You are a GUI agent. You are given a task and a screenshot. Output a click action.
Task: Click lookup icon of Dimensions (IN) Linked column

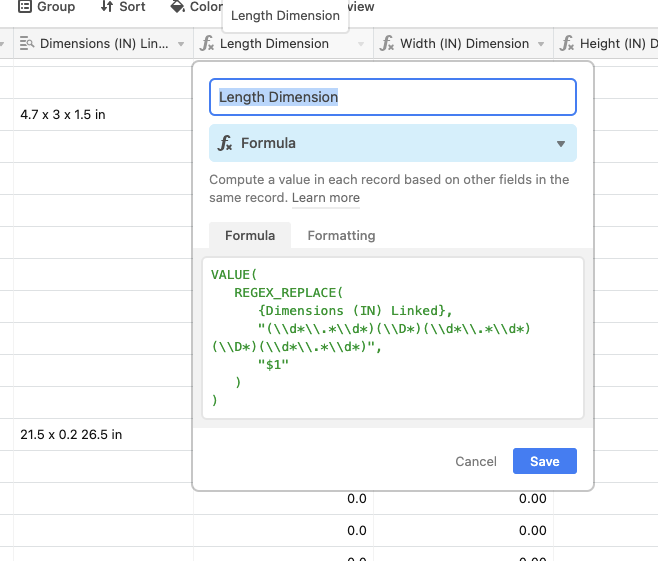27,43
